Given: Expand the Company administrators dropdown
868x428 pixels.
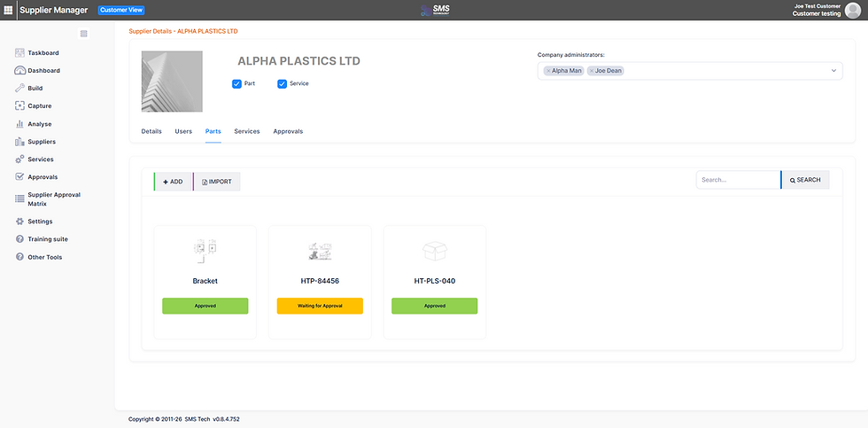Looking at the screenshot, I should pyautogui.click(x=833, y=71).
